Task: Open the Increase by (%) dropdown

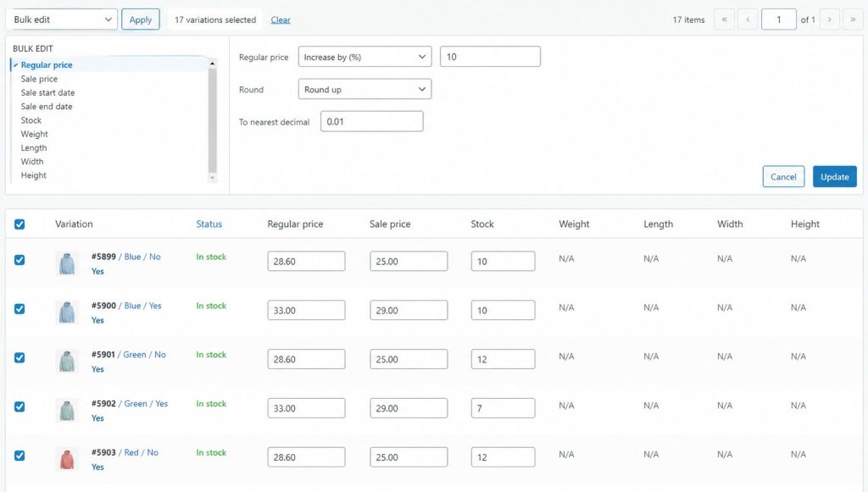Action: [364, 57]
